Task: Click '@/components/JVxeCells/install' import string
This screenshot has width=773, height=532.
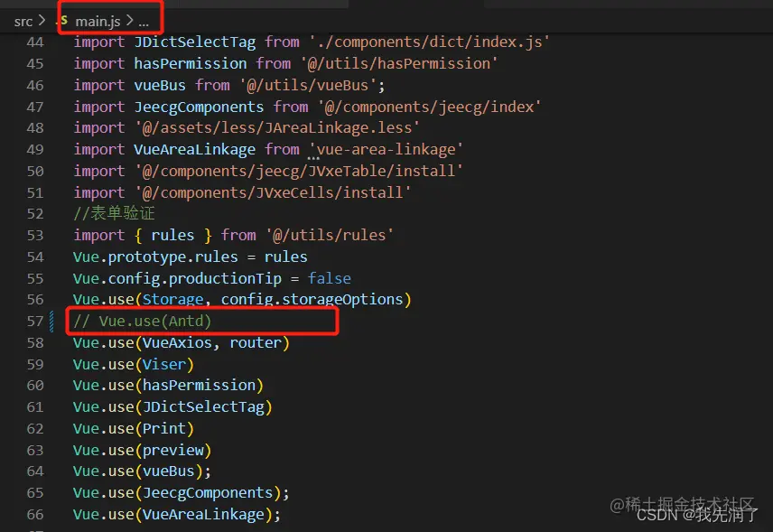Action: [x=273, y=192]
